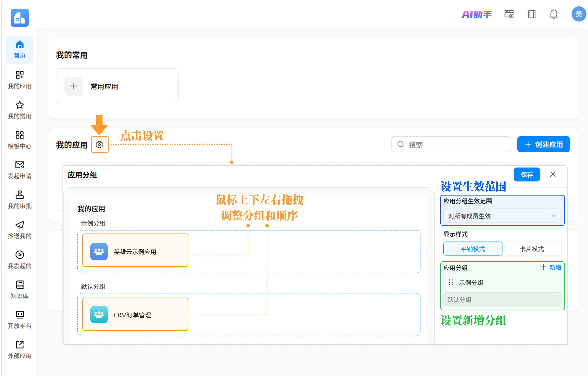Open 抄送我的 paper-plane sidebar item
This screenshot has width=588, height=376.
[20, 230]
